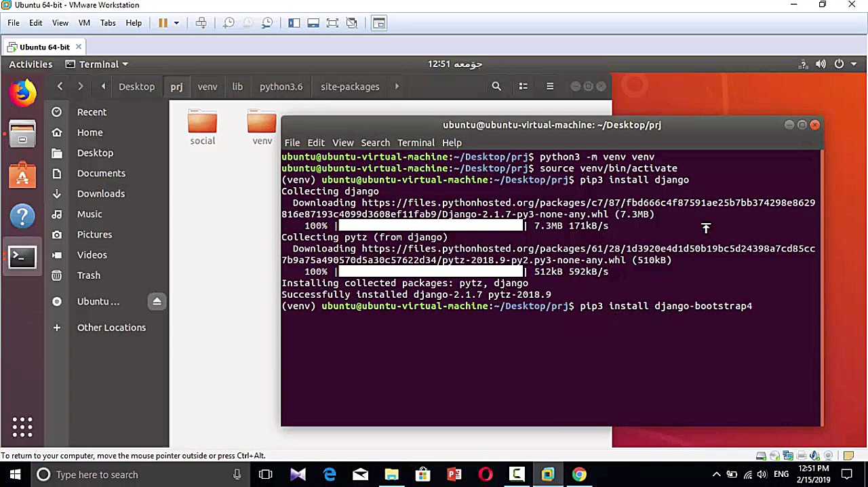Open the Search menu in the terminal window

(375, 142)
